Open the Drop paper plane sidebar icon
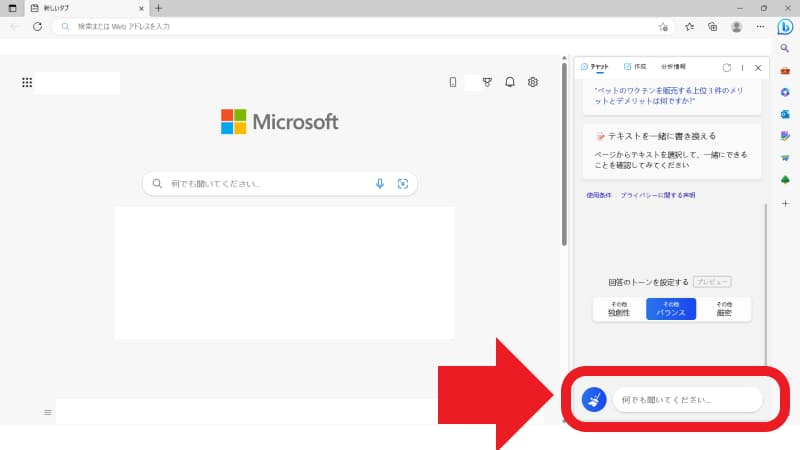This screenshot has height=450, width=800. pos(785,158)
